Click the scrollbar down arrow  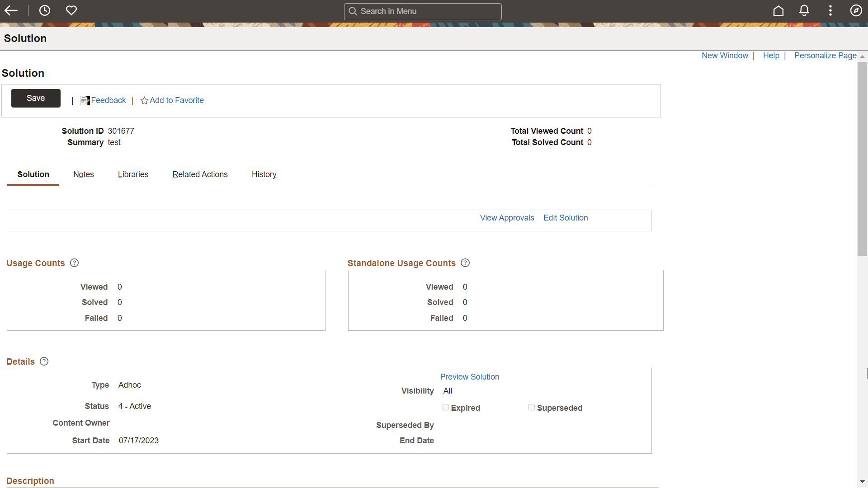(862, 482)
